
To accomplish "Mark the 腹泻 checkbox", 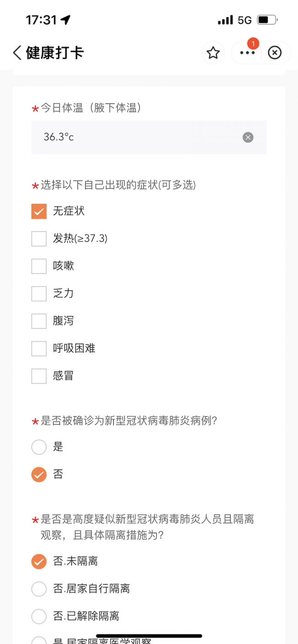I will pos(39,321).
